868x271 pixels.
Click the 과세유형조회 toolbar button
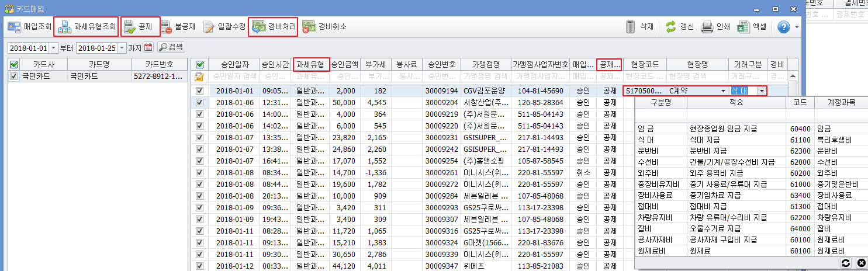click(88, 27)
